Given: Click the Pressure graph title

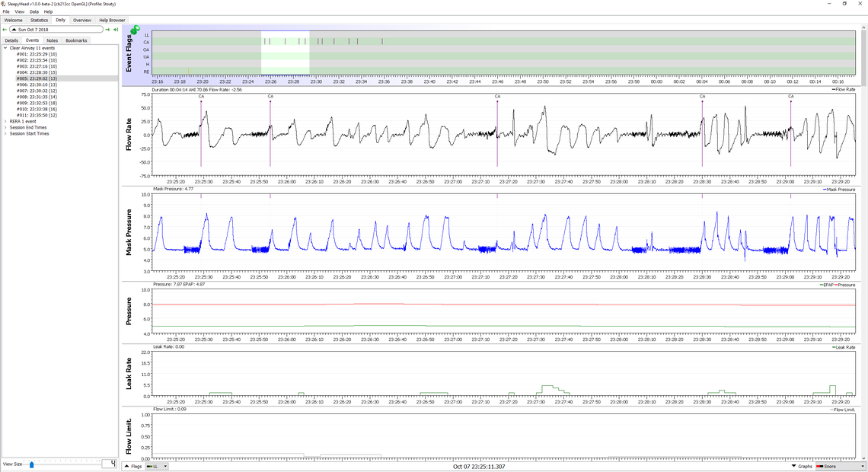Looking at the screenshot, I should 129,311.
